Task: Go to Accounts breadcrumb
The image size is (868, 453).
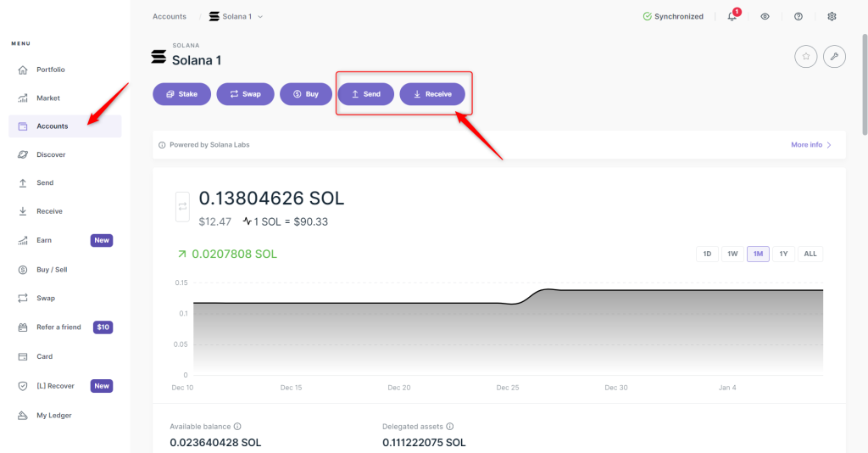Action: [170, 16]
